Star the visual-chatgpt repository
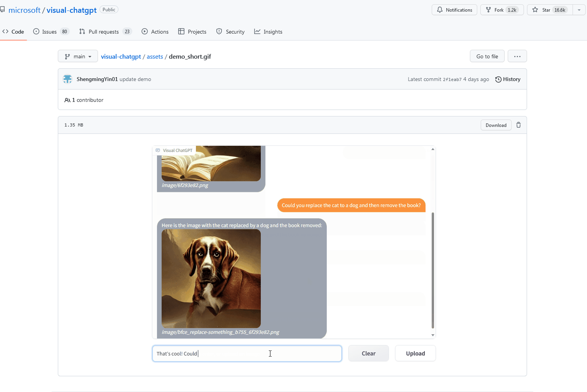This screenshot has height=392, width=587. pyautogui.click(x=550, y=10)
